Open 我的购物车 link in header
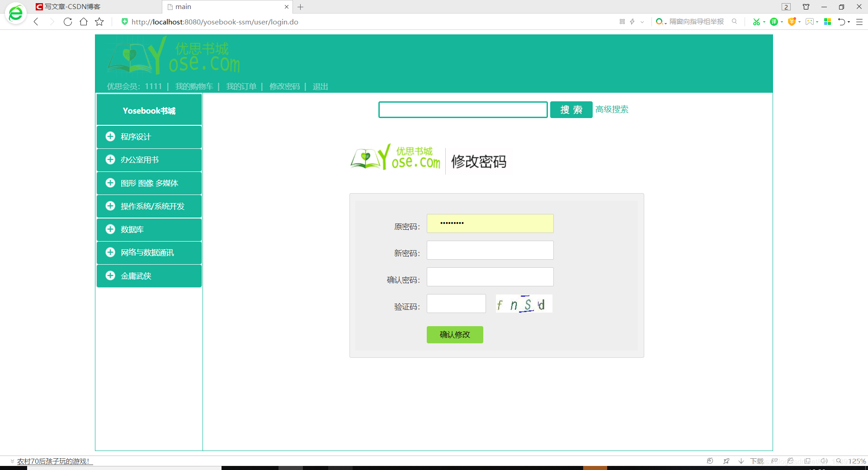This screenshot has width=868, height=470. [194, 86]
